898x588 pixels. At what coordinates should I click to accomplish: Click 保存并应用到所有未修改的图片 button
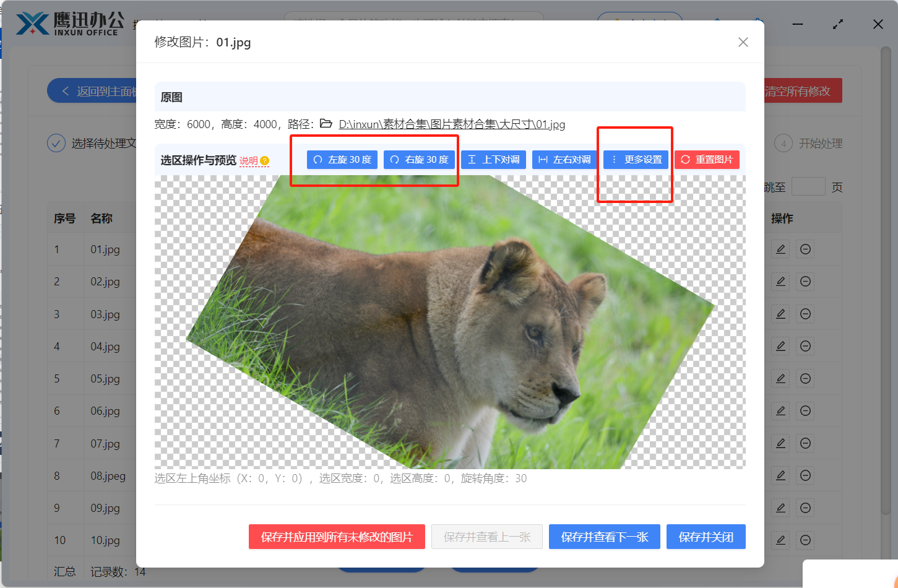point(337,537)
